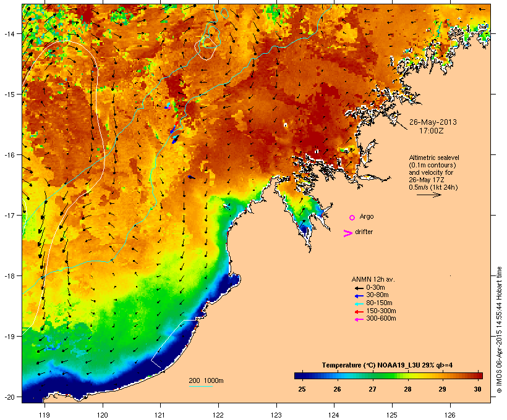
Task: Click the -17 latitude axis label
Action: click(x=9, y=216)
